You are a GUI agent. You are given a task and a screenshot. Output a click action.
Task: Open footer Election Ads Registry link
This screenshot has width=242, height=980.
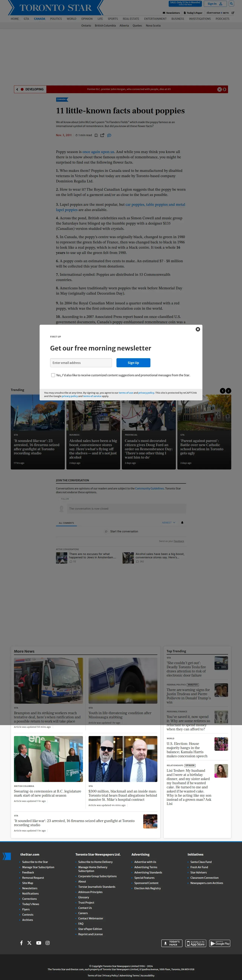(148, 888)
